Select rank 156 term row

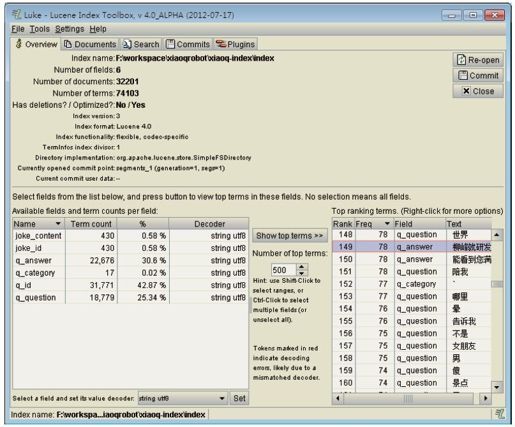point(412,333)
